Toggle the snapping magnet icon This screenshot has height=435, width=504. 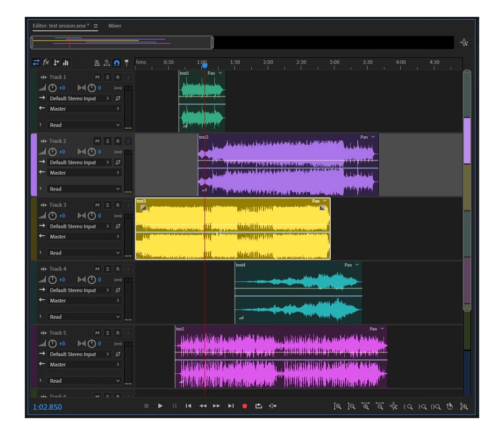coord(117,63)
